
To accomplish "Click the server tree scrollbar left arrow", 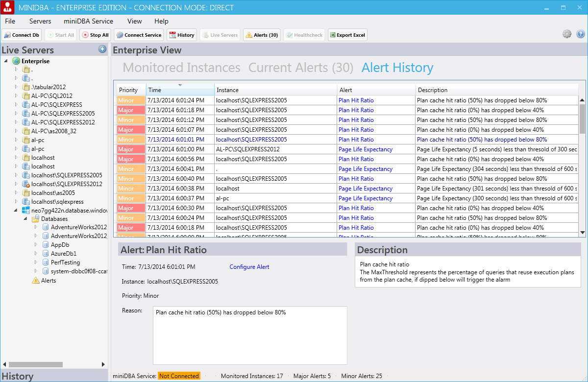I will [4, 364].
